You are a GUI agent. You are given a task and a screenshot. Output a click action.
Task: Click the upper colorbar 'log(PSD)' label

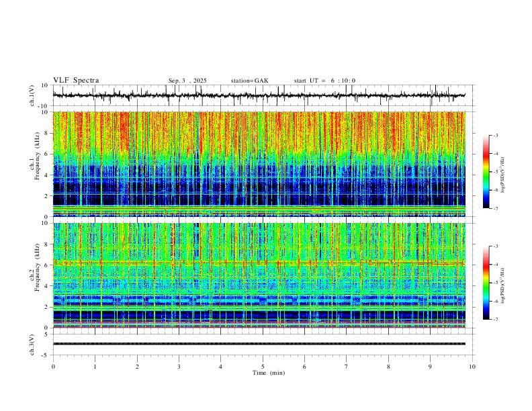coord(502,175)
